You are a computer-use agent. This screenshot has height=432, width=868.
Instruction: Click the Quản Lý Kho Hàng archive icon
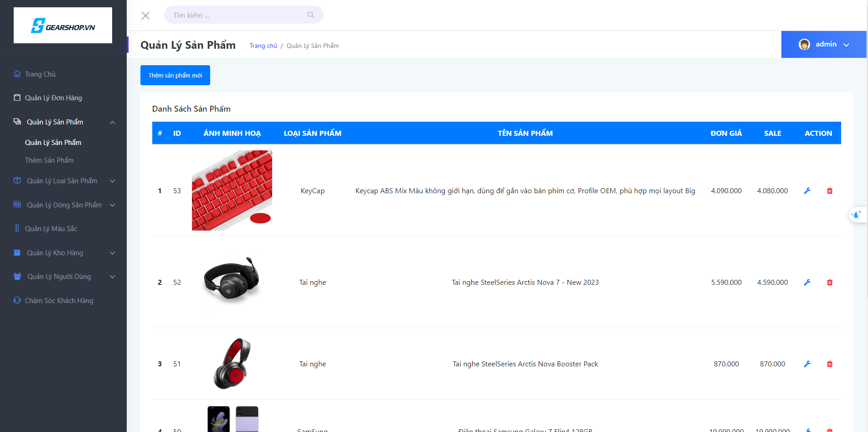click(17, 252)
